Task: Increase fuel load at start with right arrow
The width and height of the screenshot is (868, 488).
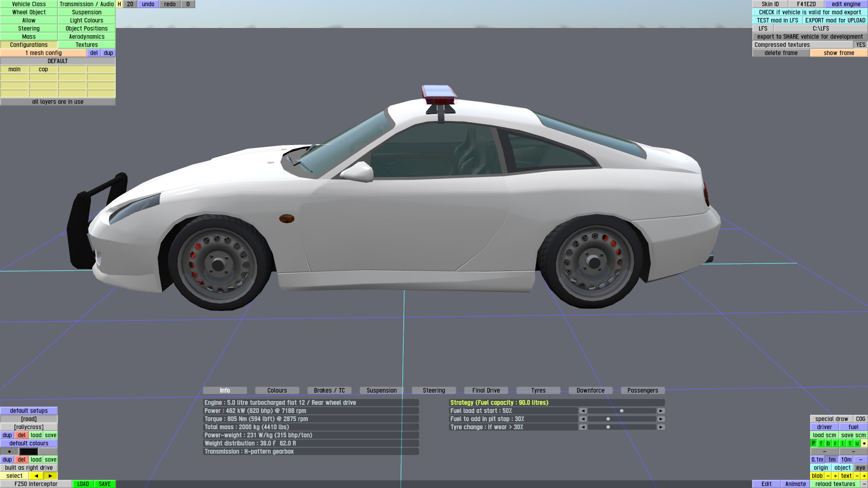Action: tap(661, 411)
